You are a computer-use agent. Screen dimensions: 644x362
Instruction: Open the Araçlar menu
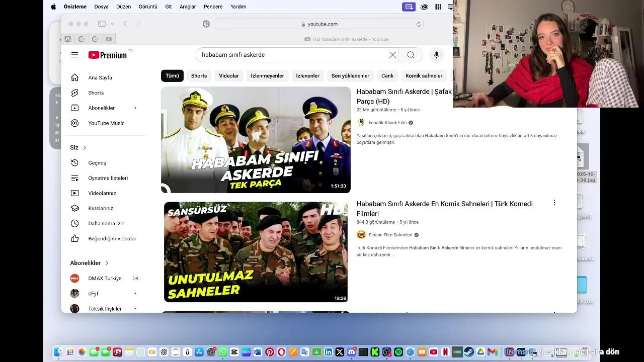click(x=188, y=7)
